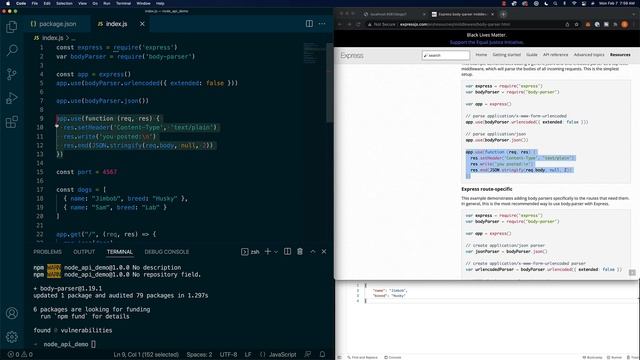This screenshot has width=640, height=360.
Task: Close the index.js editor tab
Action: click(142, 24)
